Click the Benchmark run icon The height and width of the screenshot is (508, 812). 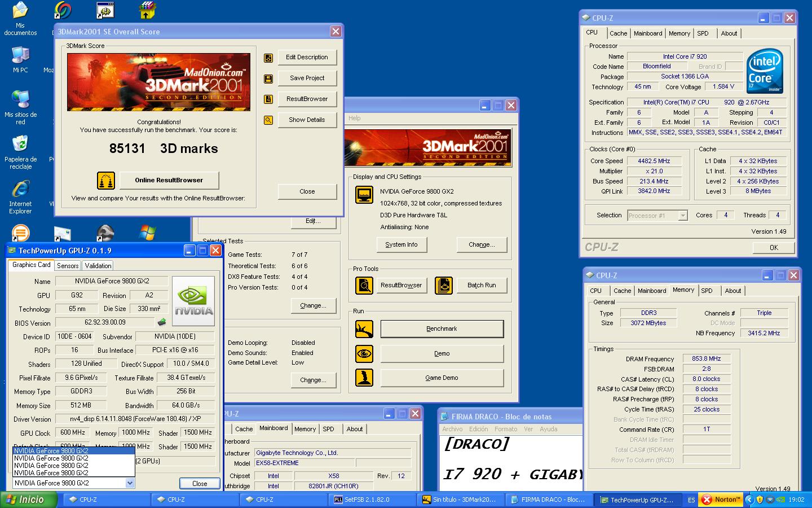pyautogui.click(x=364, y=329)
